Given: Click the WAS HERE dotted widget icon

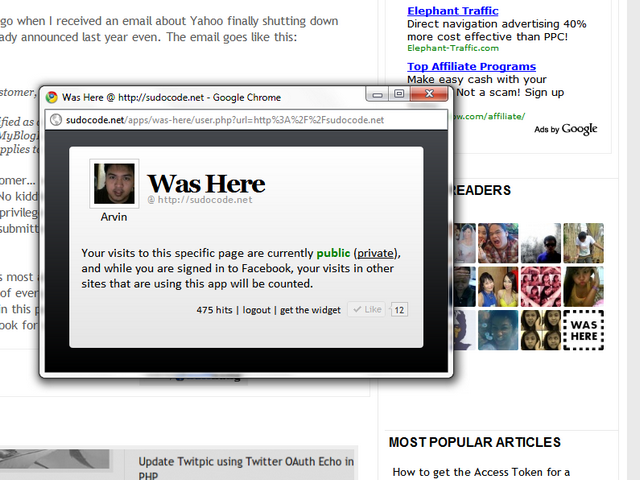Looking at the screenshot, I should coord(584,330).
